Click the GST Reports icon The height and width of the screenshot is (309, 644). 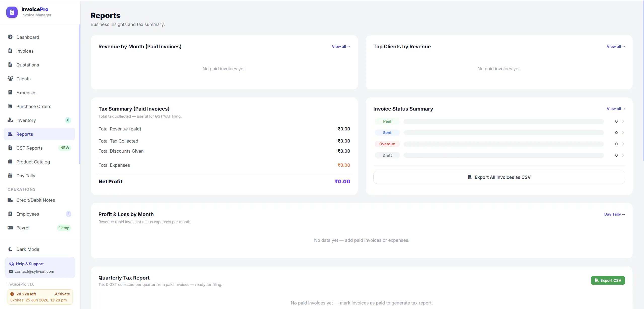click(10, 148)
